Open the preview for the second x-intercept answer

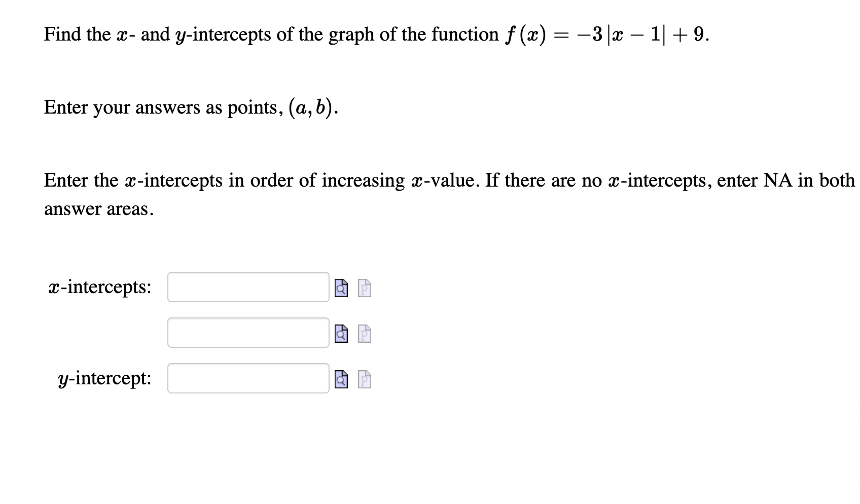pyautogui.click(x=341, y=335)
